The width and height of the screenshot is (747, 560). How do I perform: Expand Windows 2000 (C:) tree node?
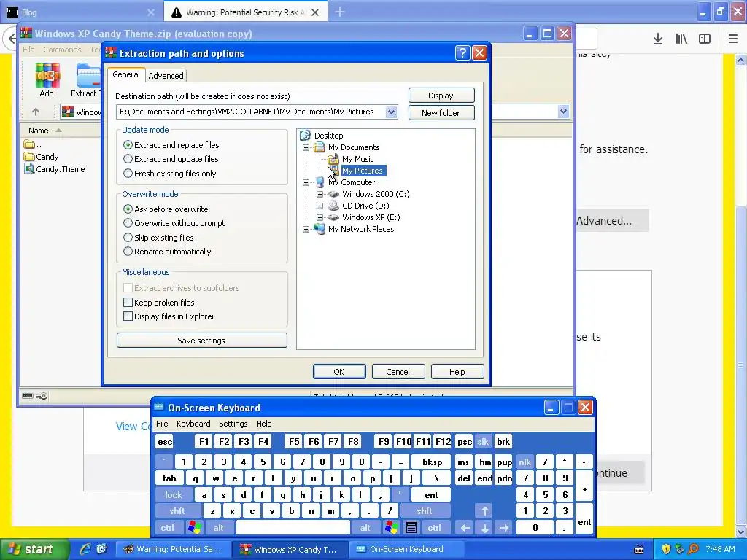pos(320,194)
